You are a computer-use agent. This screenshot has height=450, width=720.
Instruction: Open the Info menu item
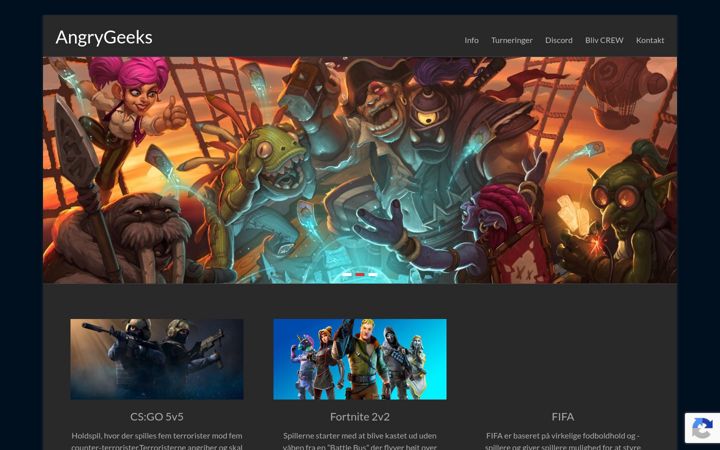coord(471,40)
